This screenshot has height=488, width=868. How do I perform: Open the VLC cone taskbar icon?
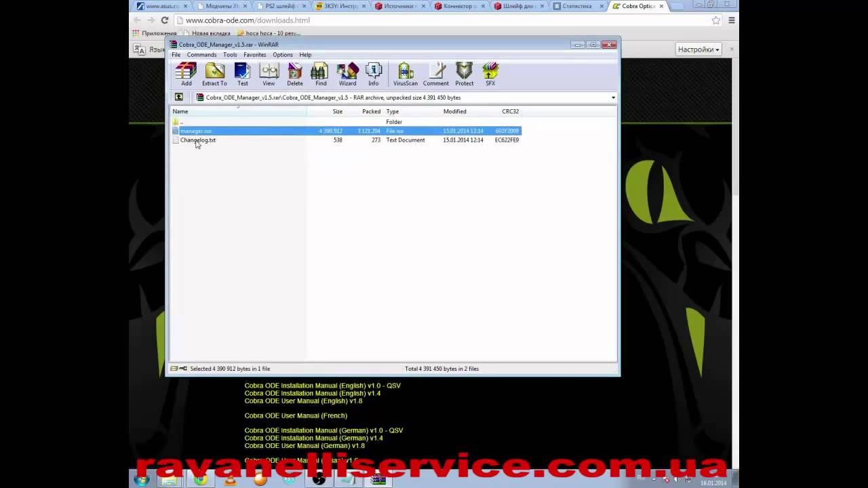click(231, 480)
